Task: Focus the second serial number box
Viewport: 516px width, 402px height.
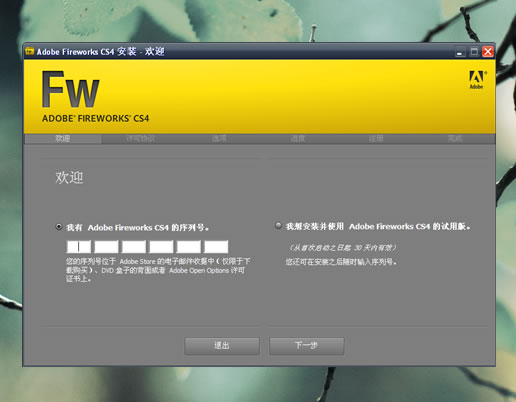Action: pyautogui.click(x=106, y=247)
